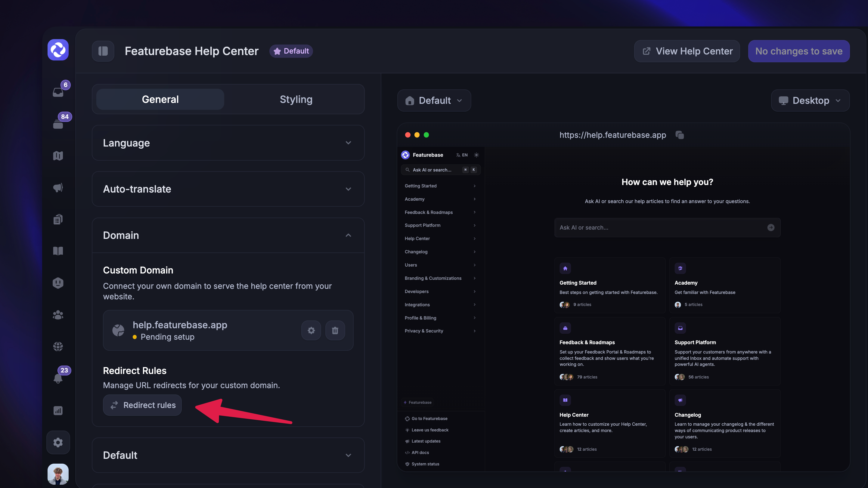The width and height of the screenshot is (868, 488).
Task: Expand the Auto-translate section
Action: click(228, 189)
